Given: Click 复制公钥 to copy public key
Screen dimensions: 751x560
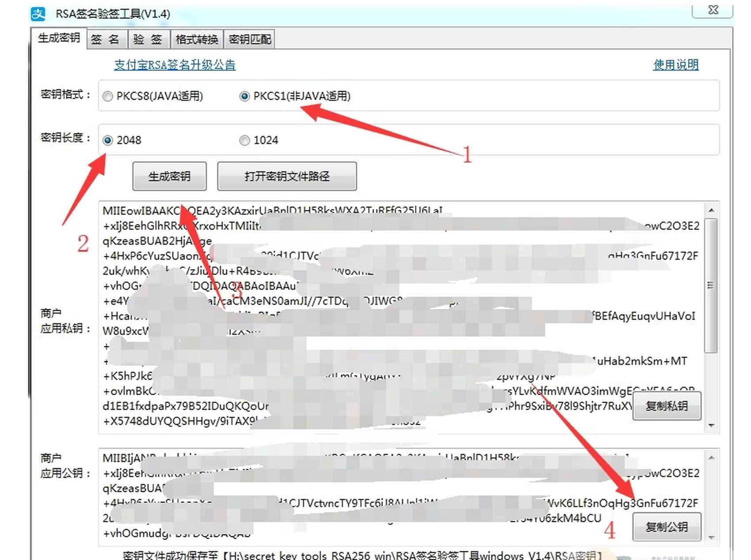Looking at the screenshot, I should [668, 526].
